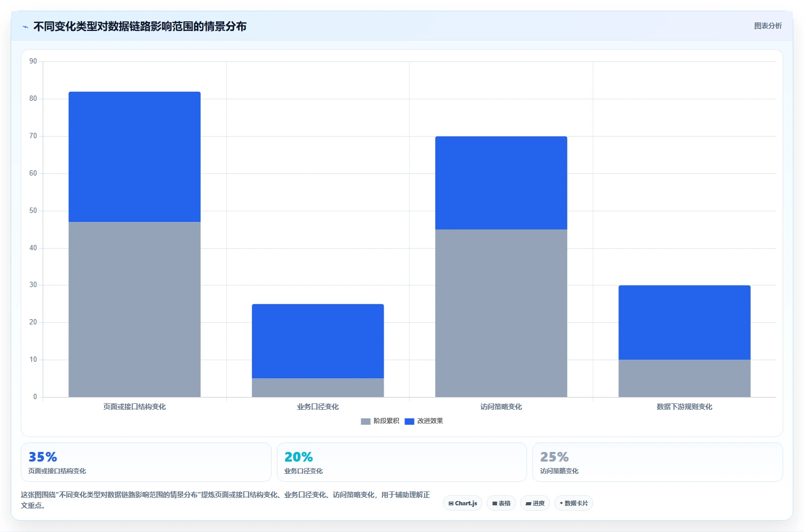Click the blue bar segment for 数据下游规则变化
Viewport: 804px width, 532px height.
point(684,322)
